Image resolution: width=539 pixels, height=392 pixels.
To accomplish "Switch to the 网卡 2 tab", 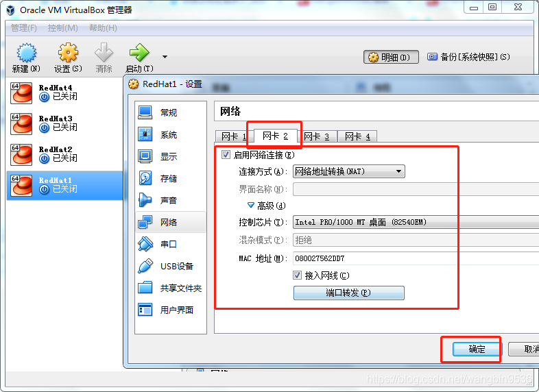I will 275,136.
